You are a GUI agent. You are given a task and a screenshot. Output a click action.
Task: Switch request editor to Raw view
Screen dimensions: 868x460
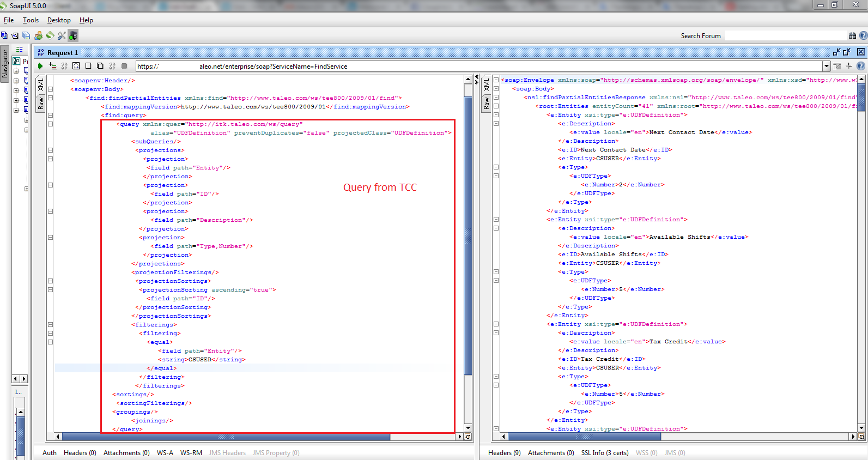(41, 104)
